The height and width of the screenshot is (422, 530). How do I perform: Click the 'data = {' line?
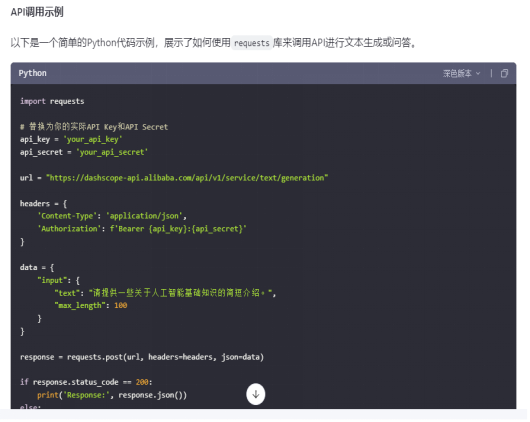point(37,267)
